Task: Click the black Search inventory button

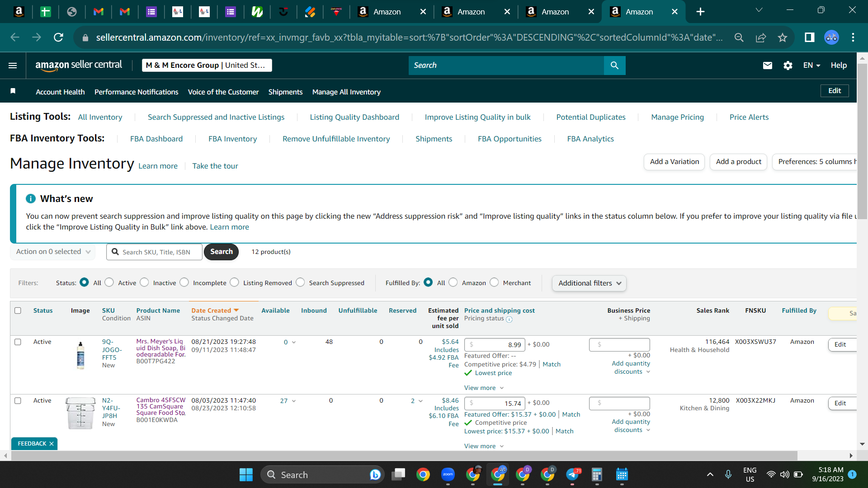Action: [x=221, y=252]
